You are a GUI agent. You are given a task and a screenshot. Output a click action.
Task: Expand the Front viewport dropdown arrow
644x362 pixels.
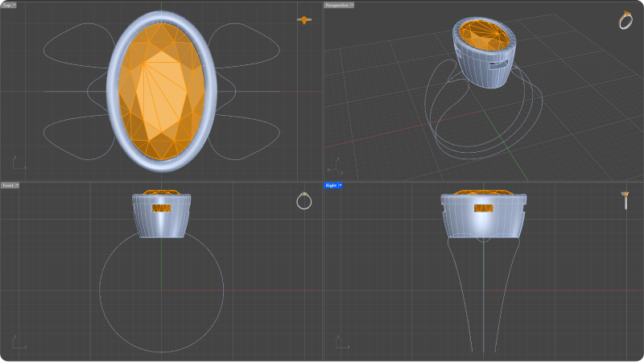pyautogui.click(x=16, y=185)
